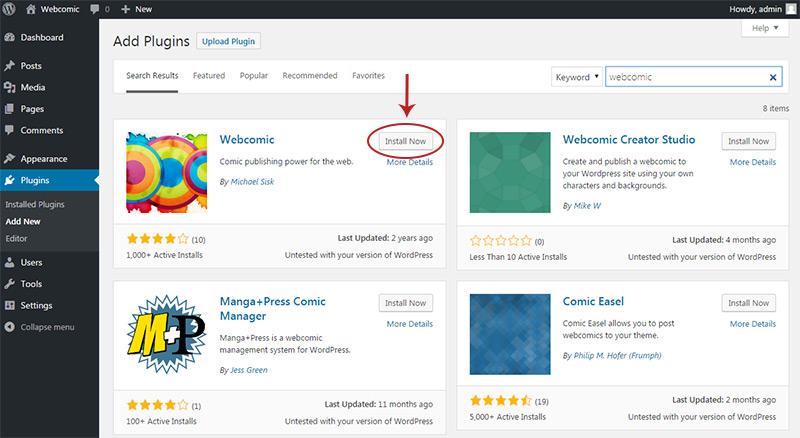This screenshot has width=800, height=438.
Task: Click the Posts pushpin icon
Action: [9, 66]
